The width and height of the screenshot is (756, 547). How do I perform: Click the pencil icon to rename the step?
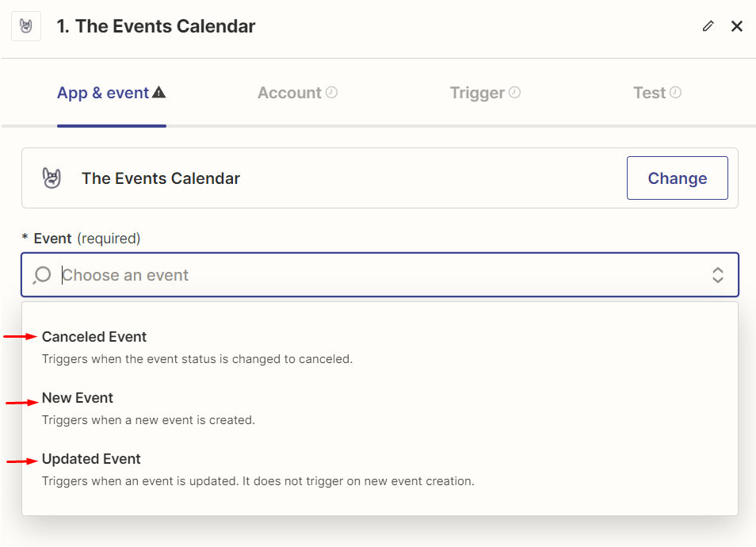pyautogui.click(x=708, y=26)
